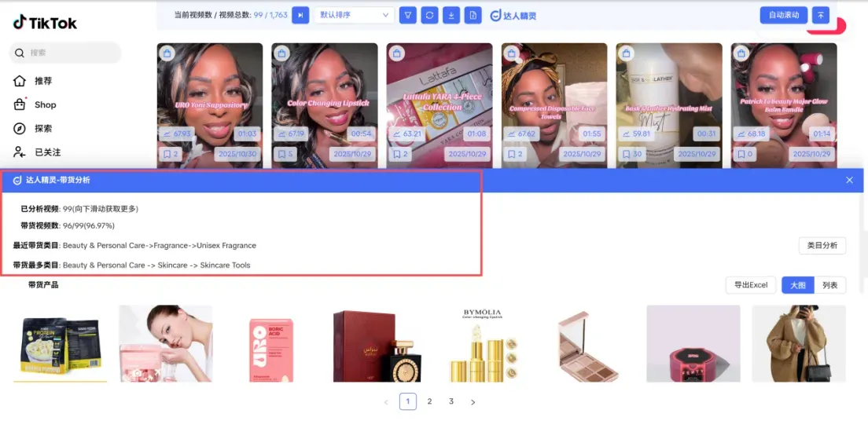Select the brown cardigan product image

[x=799, y=343]
